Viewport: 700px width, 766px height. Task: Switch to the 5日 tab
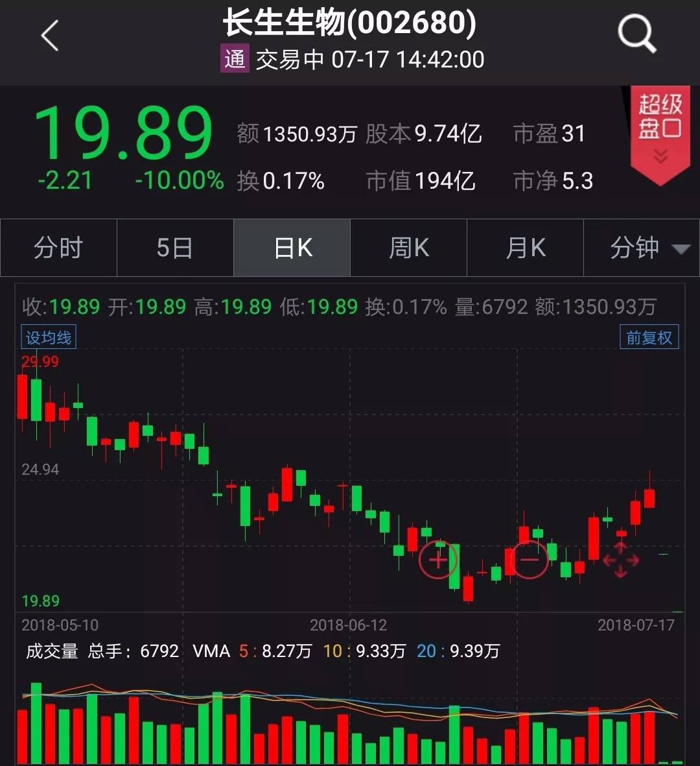coord(175,248)
